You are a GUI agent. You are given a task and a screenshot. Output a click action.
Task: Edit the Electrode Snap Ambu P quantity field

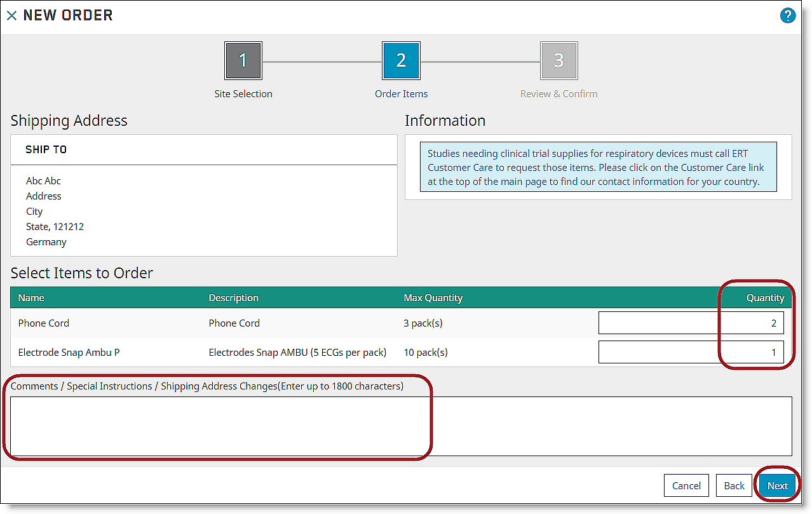pos(691,352)
